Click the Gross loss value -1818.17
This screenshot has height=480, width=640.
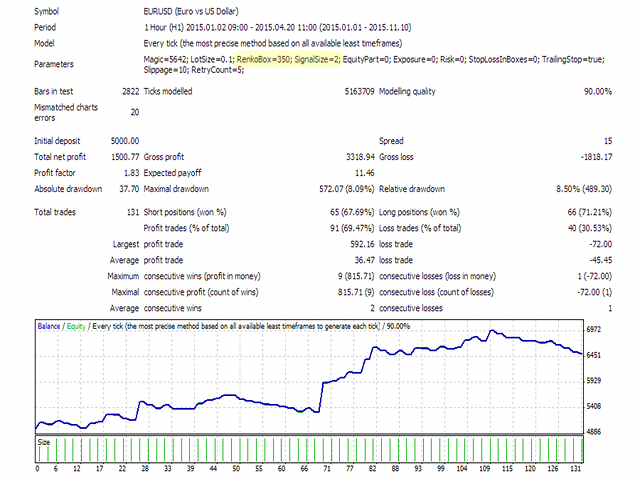[590, 157]
